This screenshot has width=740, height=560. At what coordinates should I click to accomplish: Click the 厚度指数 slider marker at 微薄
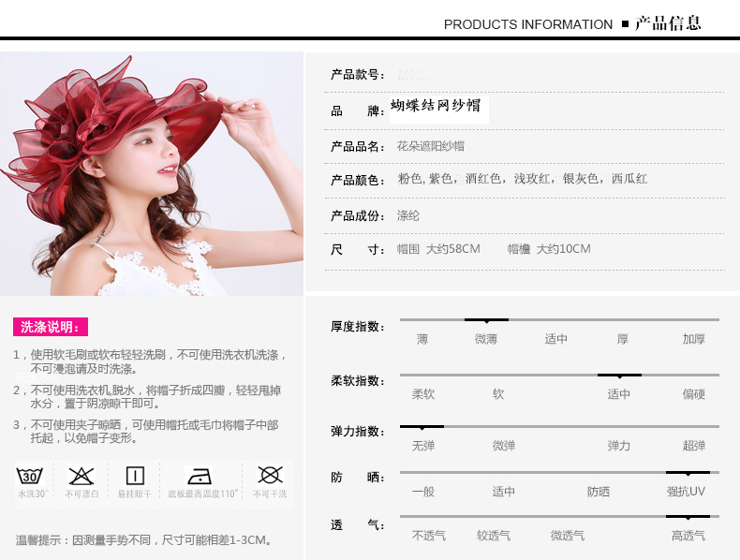pyautogui.click(x=486, y=320)
